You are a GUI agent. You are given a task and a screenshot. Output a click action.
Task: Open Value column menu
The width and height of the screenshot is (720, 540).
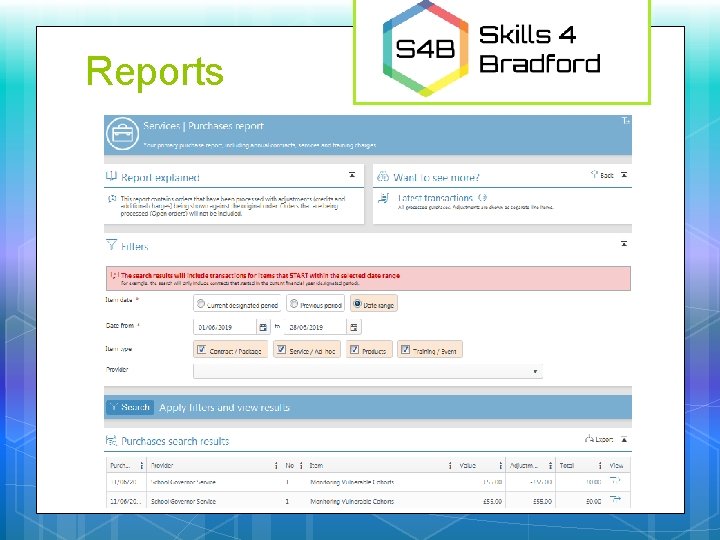[x=501, y=465]
